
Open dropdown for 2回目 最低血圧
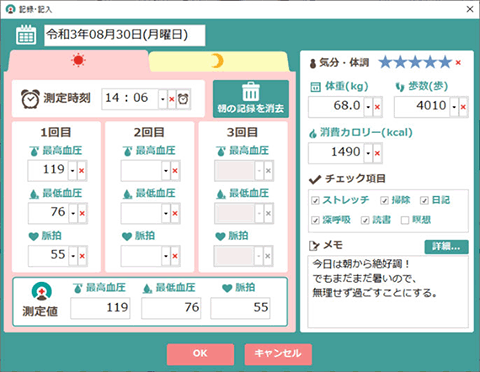pyautogui.click(x=166, y=213)
